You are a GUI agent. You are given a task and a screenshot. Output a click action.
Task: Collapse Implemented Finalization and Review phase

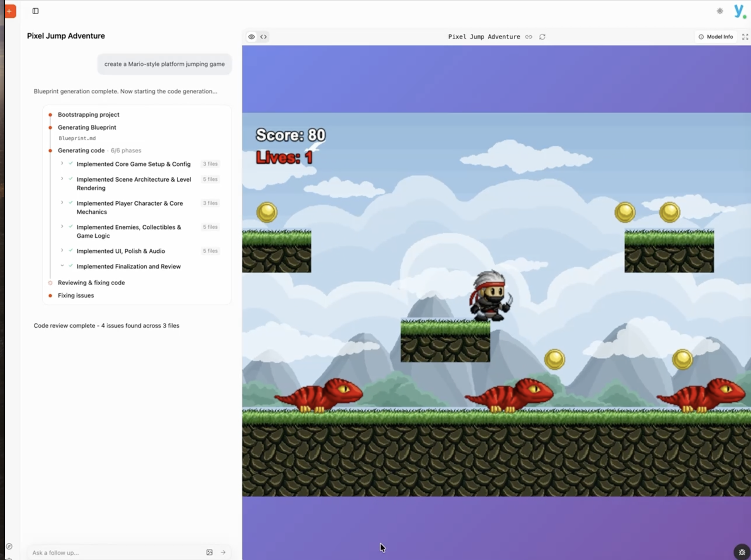click(x=62, y=266)
